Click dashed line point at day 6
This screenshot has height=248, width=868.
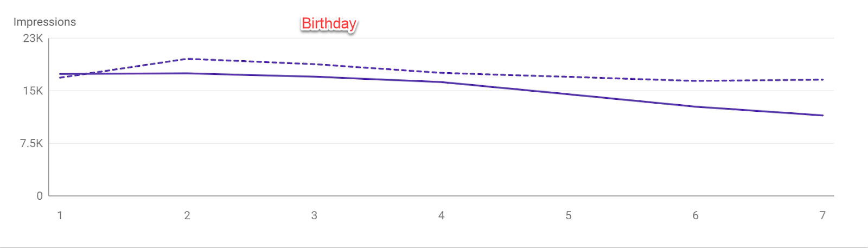pos(695,81)
